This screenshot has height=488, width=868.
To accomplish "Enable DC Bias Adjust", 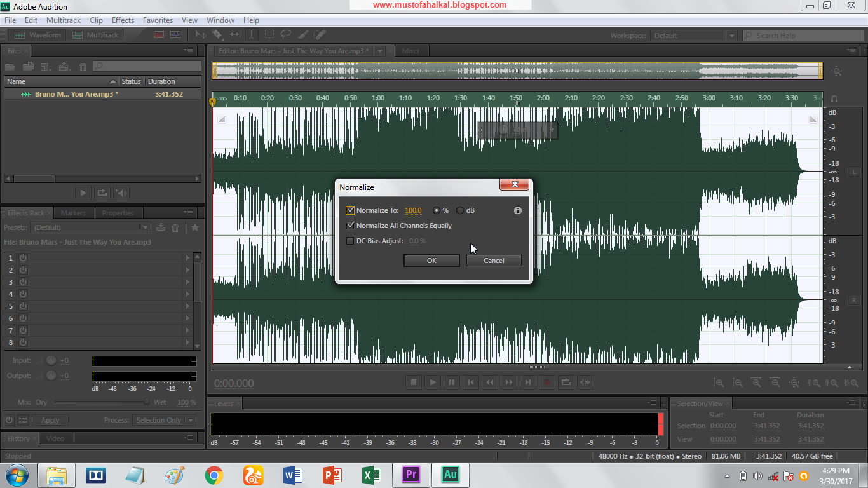I will (350, 240).
